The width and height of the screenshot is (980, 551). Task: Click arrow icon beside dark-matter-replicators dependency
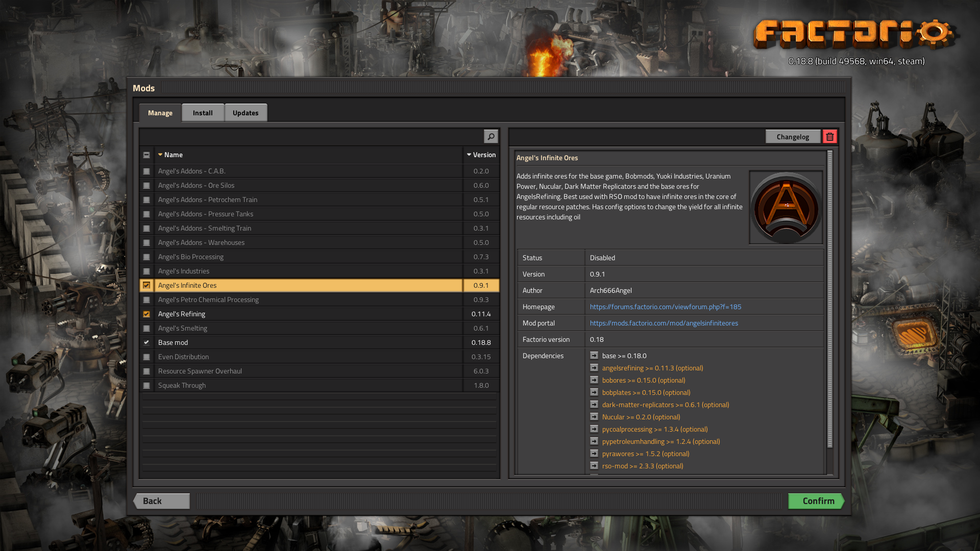(594, 405)
